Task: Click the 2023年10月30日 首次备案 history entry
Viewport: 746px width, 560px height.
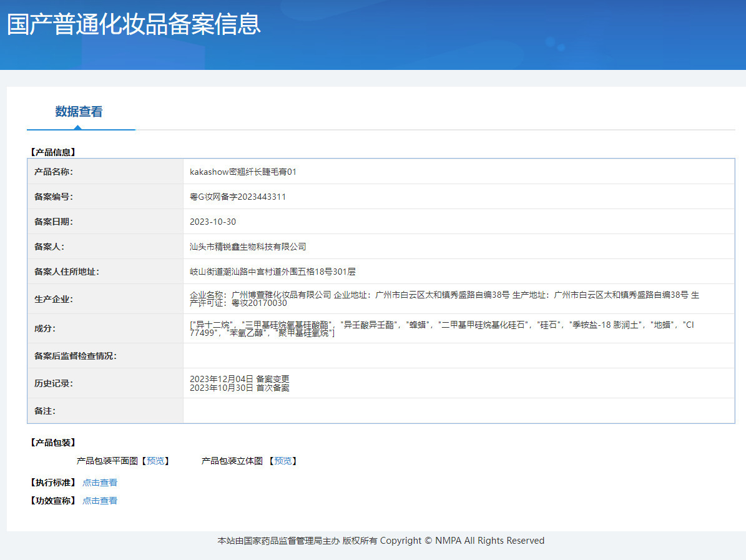Action: 239,388
